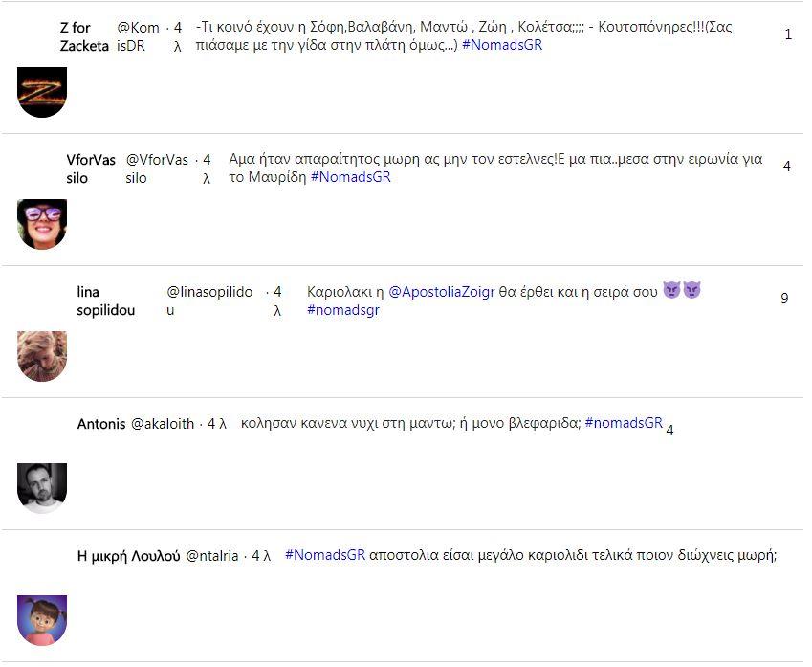The height and width of the screenshot is (667, 812).
Task: Open Z for Zacketa display name
Action: pyautogui.click(x=84, y=36)
